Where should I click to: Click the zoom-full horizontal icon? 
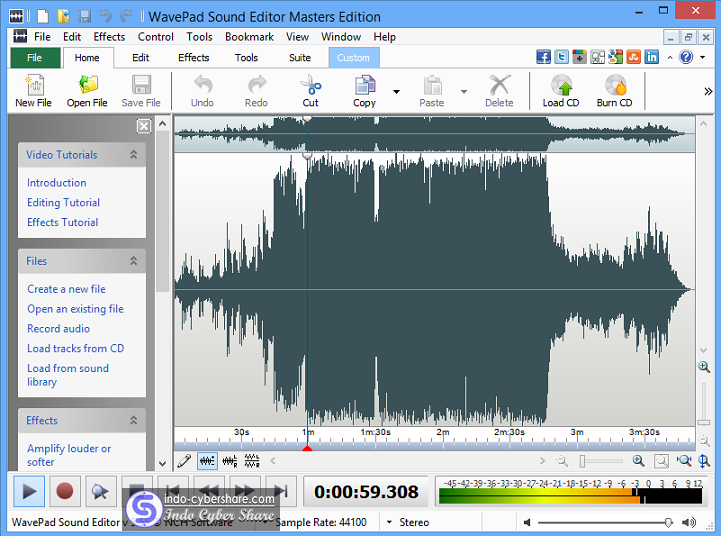[684, 461]
